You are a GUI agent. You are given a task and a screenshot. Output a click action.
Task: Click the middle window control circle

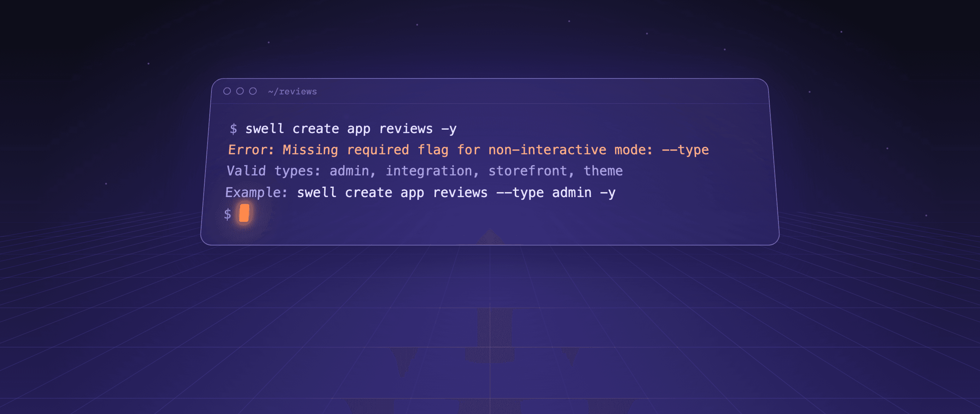(240, 91)
